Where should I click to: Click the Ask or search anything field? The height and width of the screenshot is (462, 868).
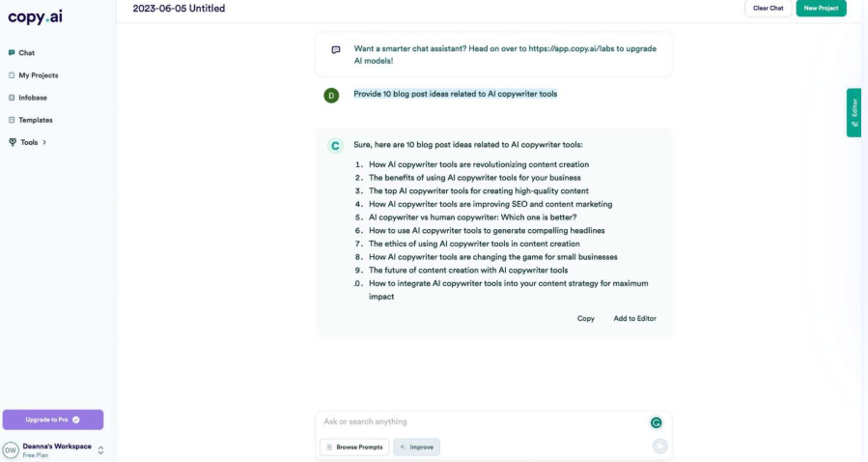click(483, 422)
